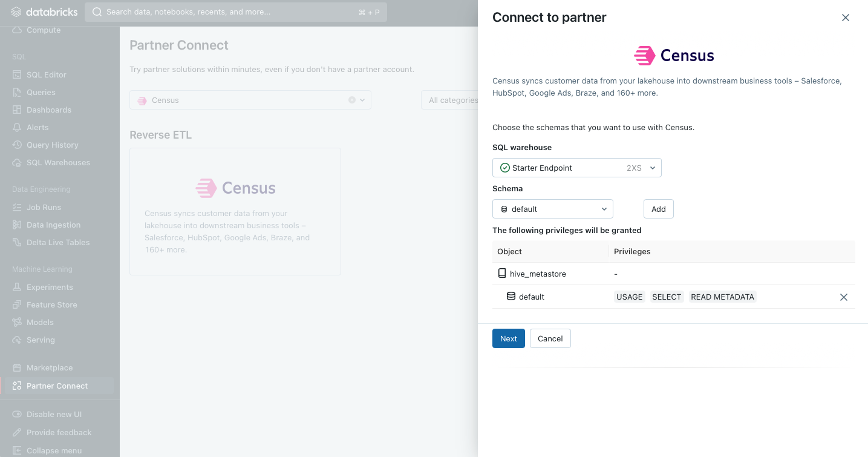Click the Census logo in the dialog
868x457 pixels.
tap(674, 56)
